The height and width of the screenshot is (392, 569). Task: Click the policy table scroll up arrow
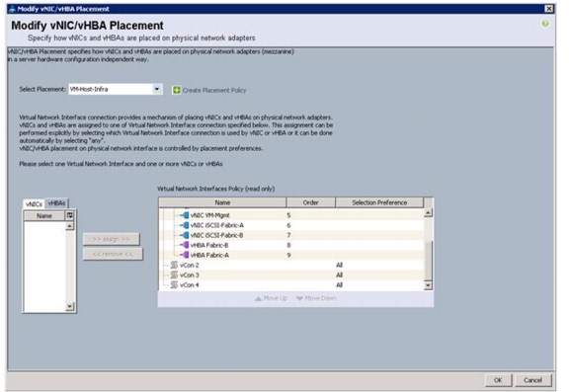tap(428, 212)
